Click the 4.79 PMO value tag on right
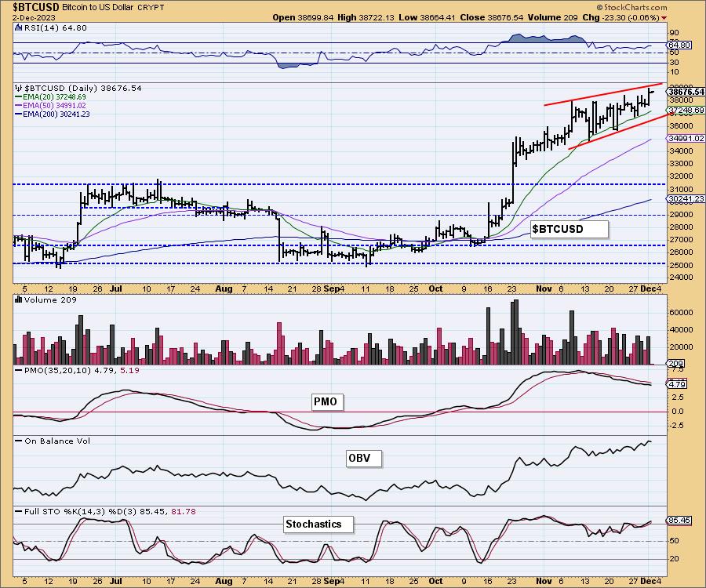 click(677, 384)
